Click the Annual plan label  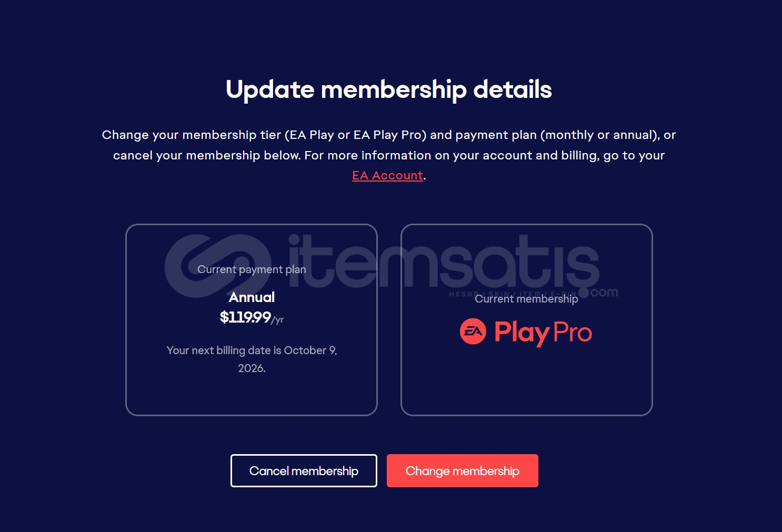[x=252, y=297]
